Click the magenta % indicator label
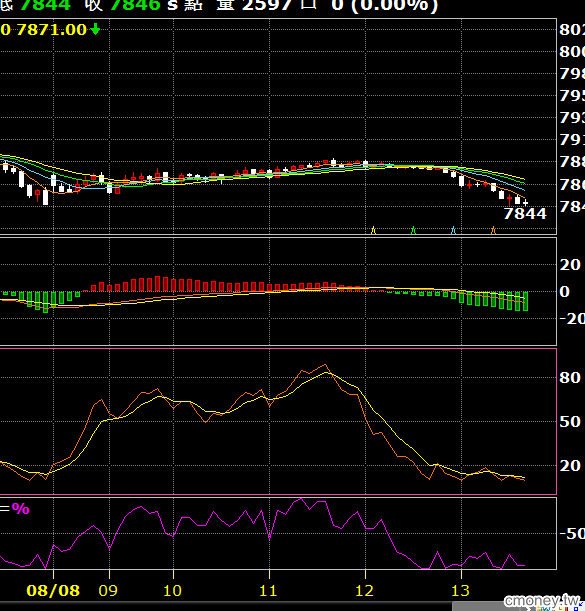The image size is (585, 611). point(20,509)
